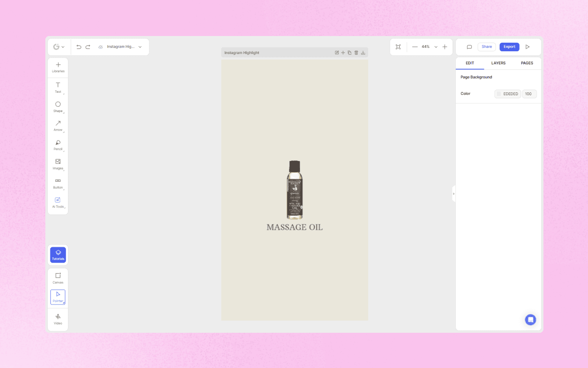
Task: Expand the zoom percentage dropdown
Action: click(436, 47)
